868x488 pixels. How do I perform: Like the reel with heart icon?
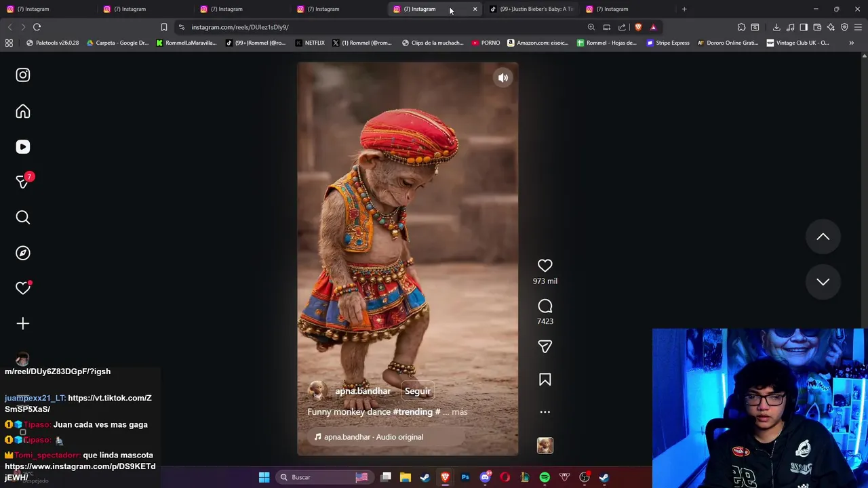point(545,266)
